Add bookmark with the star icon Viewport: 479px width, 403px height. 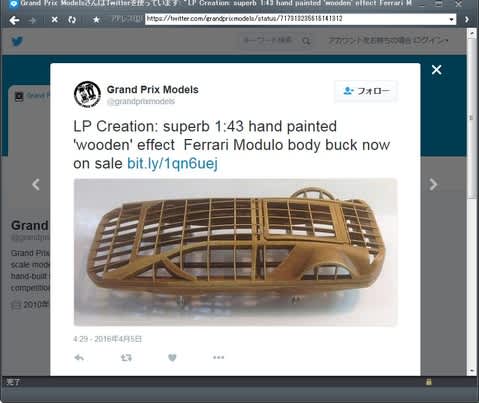pos(96,20)
